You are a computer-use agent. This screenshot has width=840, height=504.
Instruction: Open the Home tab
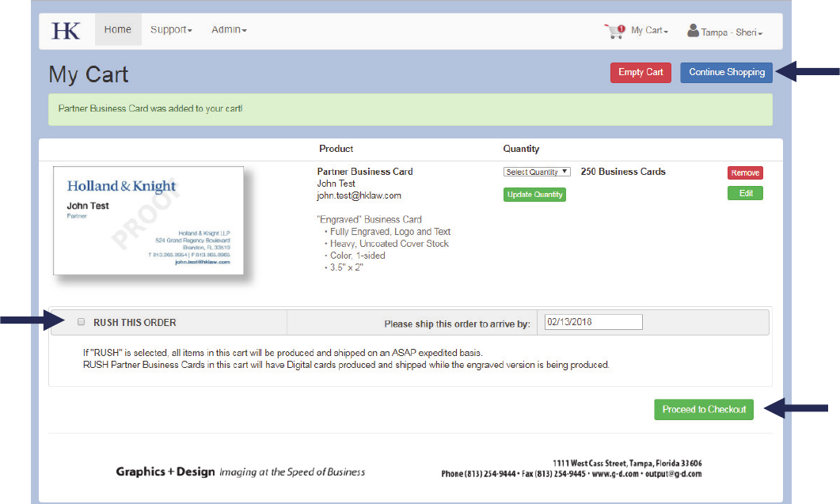point(118,29)
